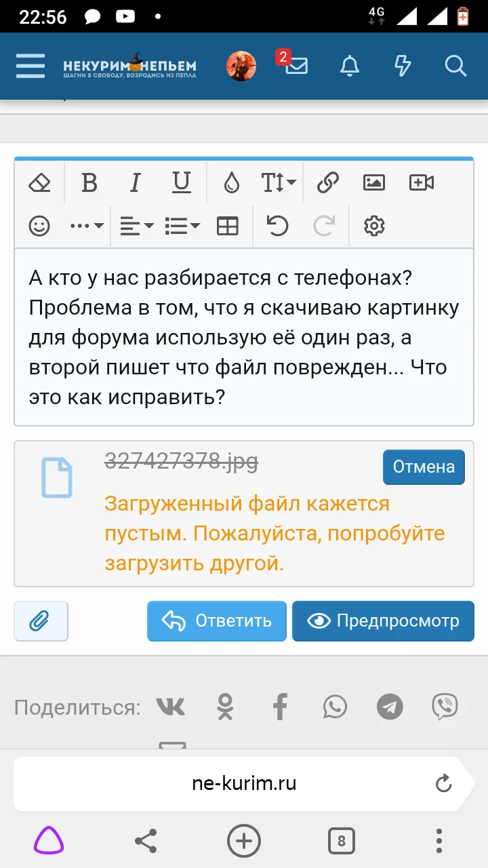Open the lightning what's new icon

(x=403, y=66)
